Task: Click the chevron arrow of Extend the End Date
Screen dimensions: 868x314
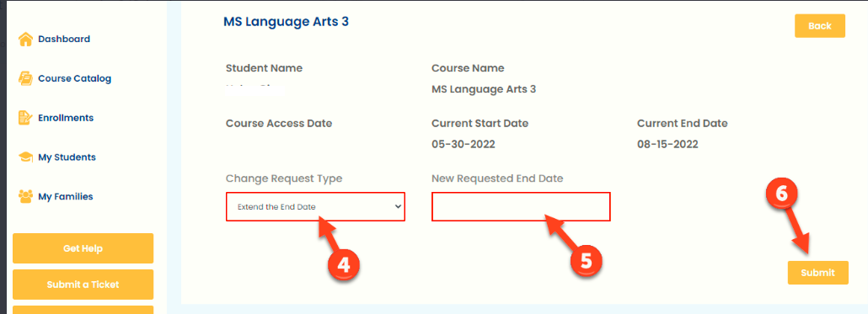Action: 398,207
